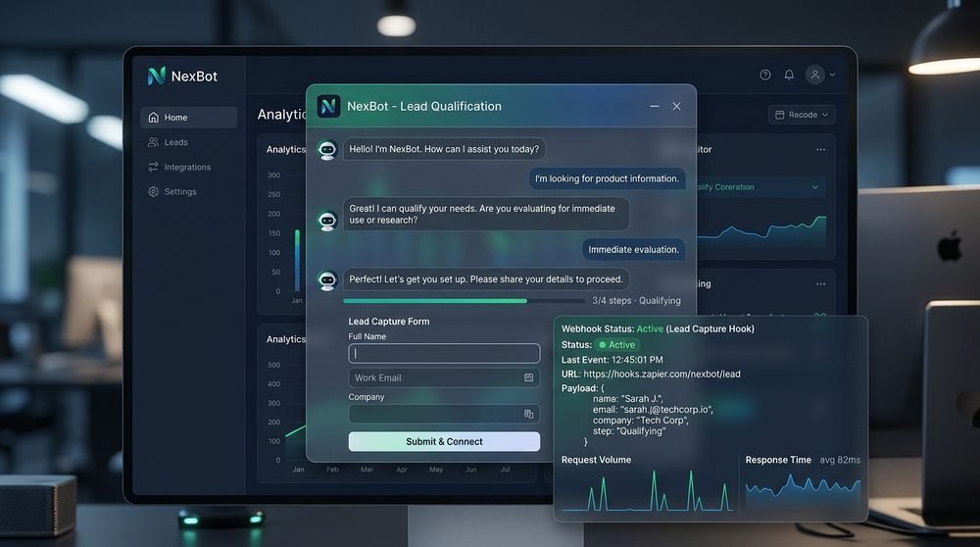This screenshot has height=547, width=980.
Task: Click NexBot chat window logo icon
Action: [328, 106]
